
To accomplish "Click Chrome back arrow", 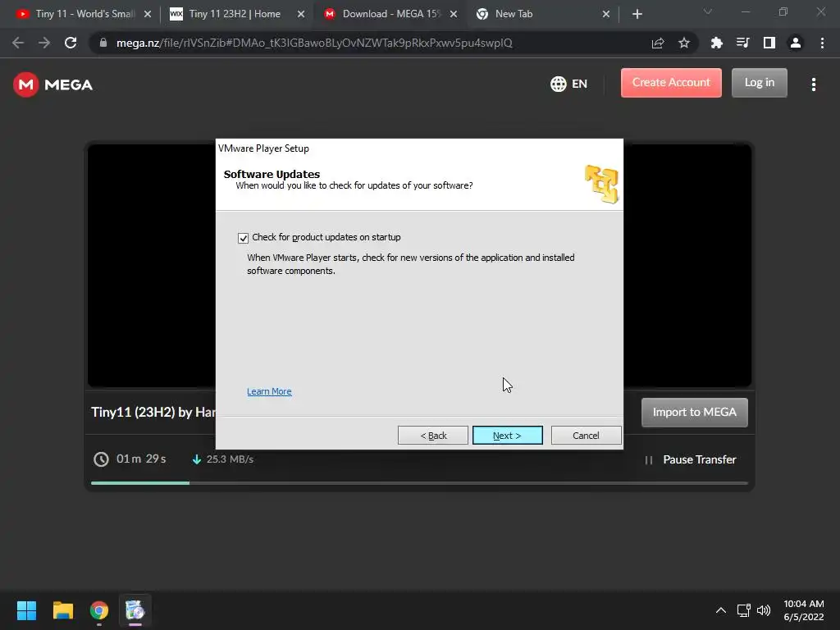I will click(x=18, y=43).
